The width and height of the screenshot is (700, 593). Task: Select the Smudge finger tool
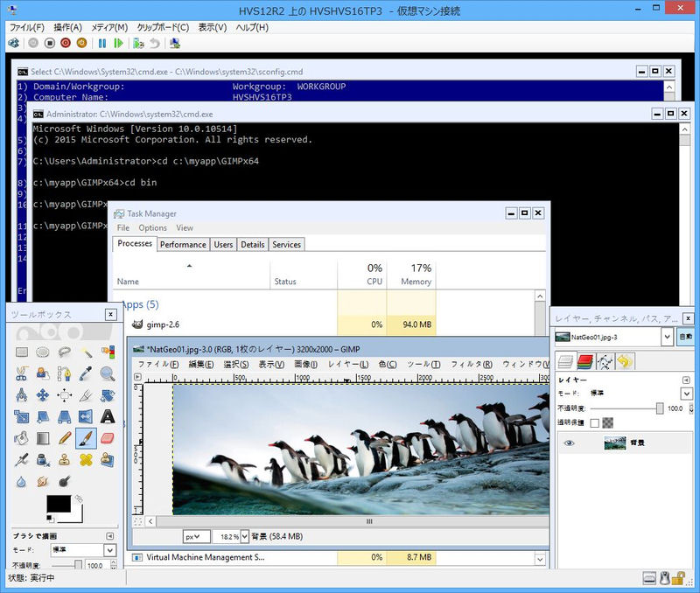click(x=43, y=481)
